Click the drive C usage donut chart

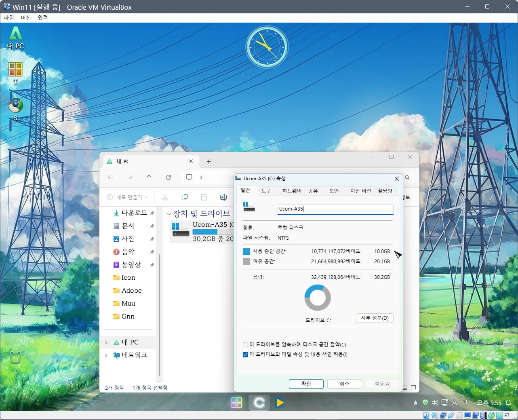(318, 298)
